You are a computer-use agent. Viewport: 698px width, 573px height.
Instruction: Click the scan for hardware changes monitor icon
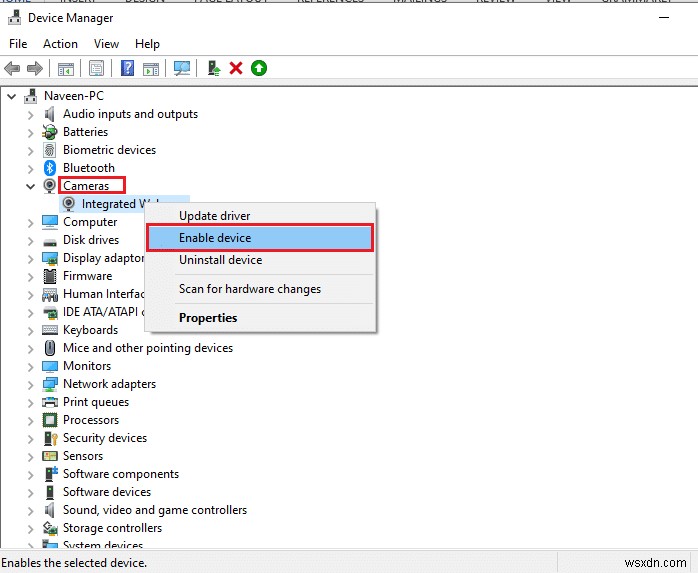pyautogui.click(x=182, y=69)
